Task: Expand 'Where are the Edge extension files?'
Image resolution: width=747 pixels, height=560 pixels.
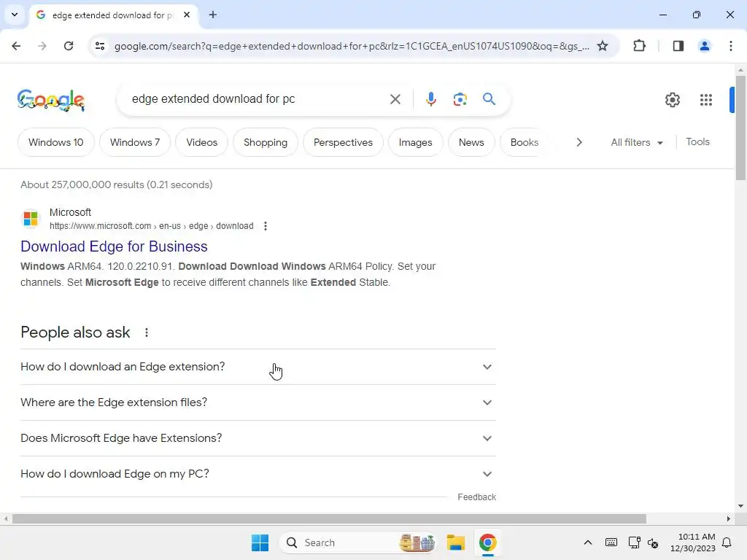Action: pyautogui.click(x=258, y=402)
